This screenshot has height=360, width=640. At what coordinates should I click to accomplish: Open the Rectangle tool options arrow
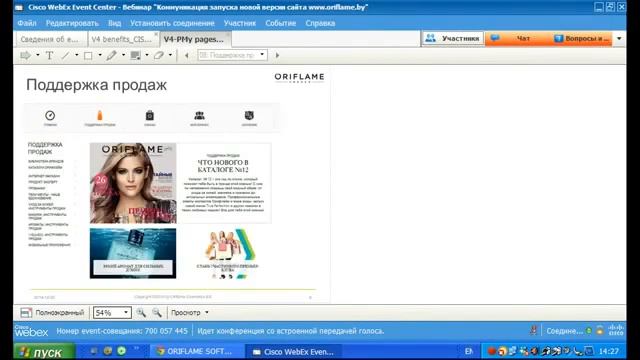click(100, 55)
